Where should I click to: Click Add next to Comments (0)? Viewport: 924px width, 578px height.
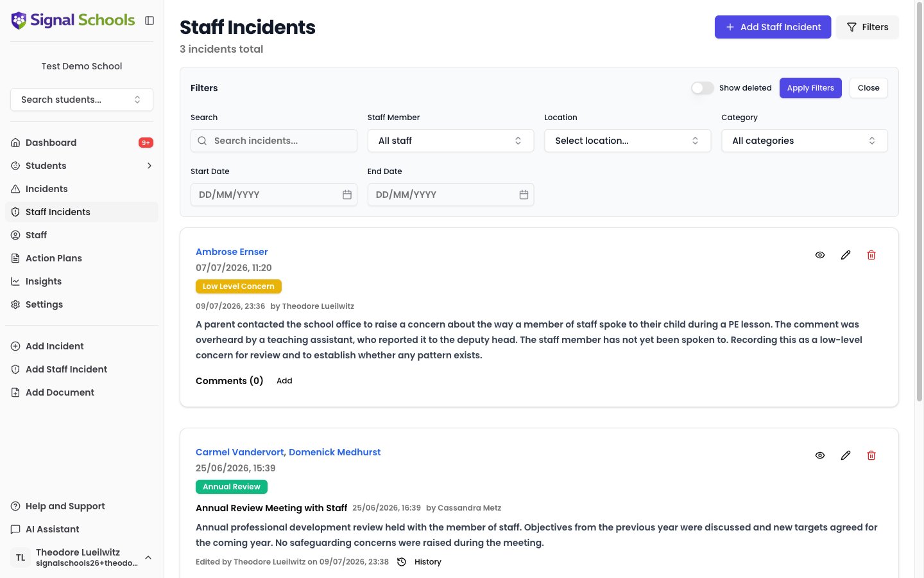click(284, 381)
